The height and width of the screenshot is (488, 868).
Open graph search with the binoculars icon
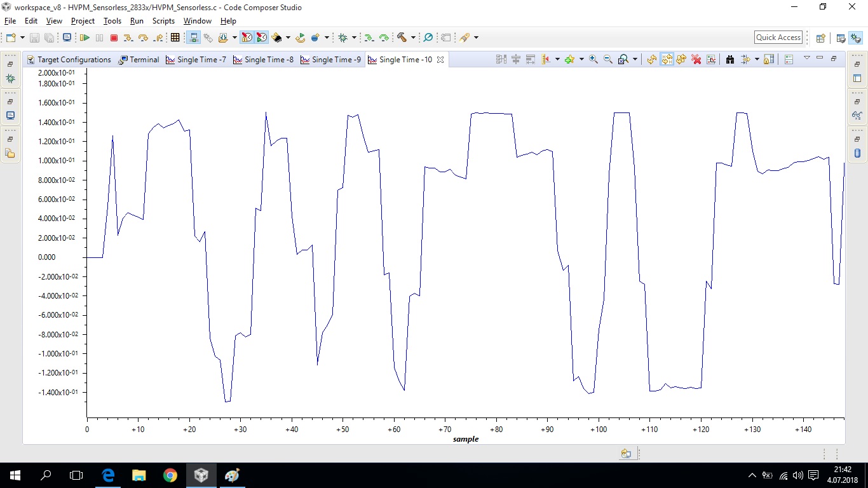729,59
